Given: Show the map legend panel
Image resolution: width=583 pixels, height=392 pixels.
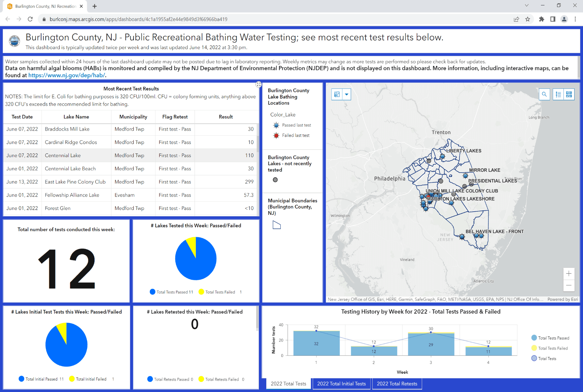Looking at the screenshot, I should (x=558, y=95).
